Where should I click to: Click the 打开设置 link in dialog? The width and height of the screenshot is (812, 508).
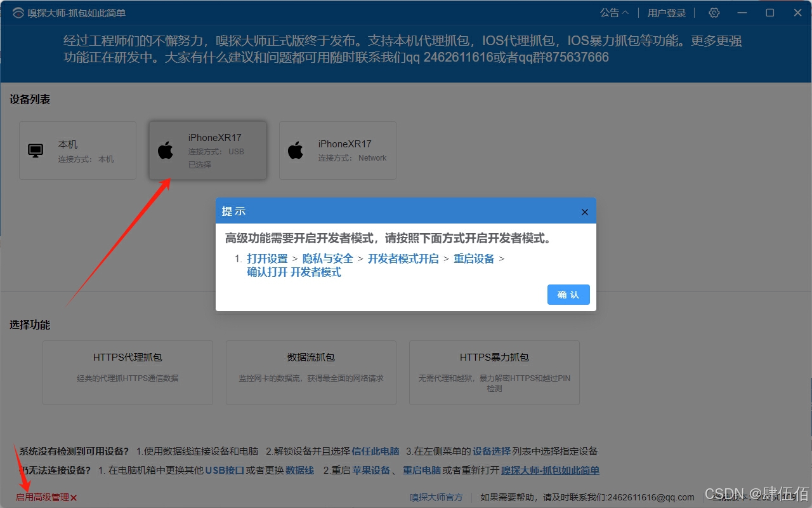point(267,258)
